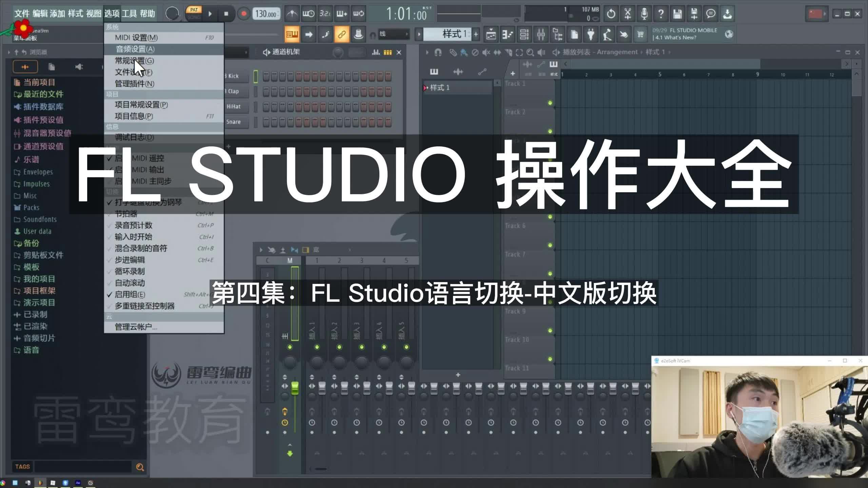Click the download content icon
Viewport: 868px width, 488px height.
coord(727,14)
